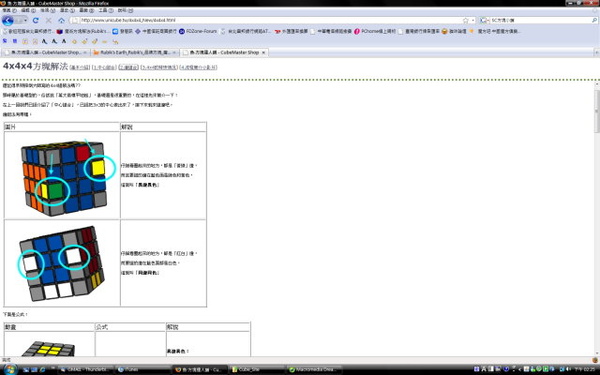
Task: Open the Rubik's bookmark with red cube icon
Action: [83, 31]
